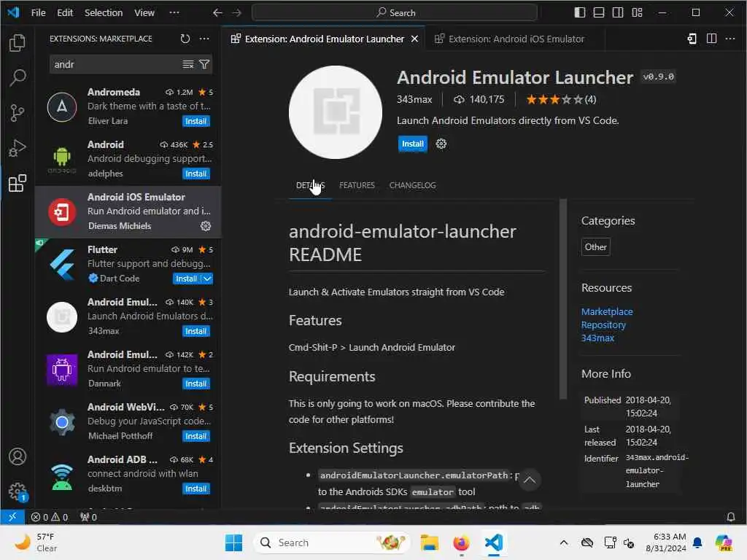Open Extensions panel more actions menu
747x560 pixels.
[204, 39]
